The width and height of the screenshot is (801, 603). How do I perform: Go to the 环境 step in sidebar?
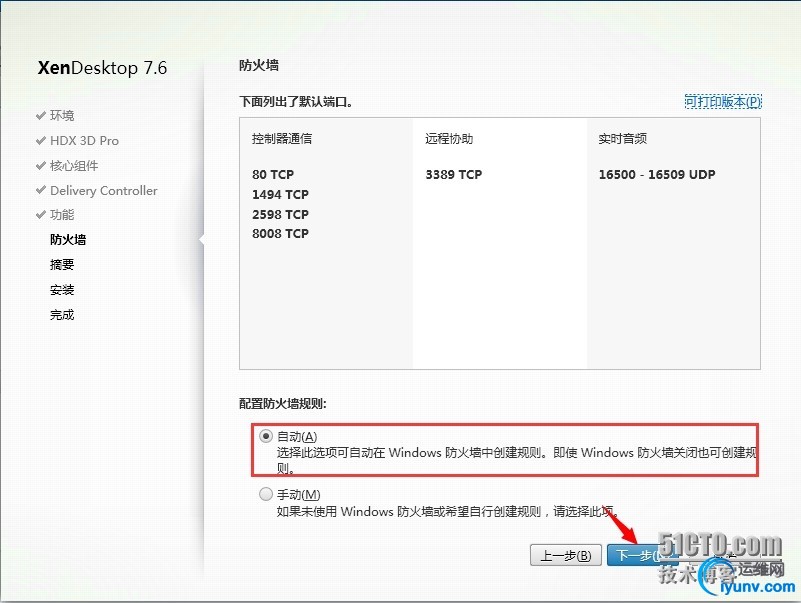pos(62,115)
